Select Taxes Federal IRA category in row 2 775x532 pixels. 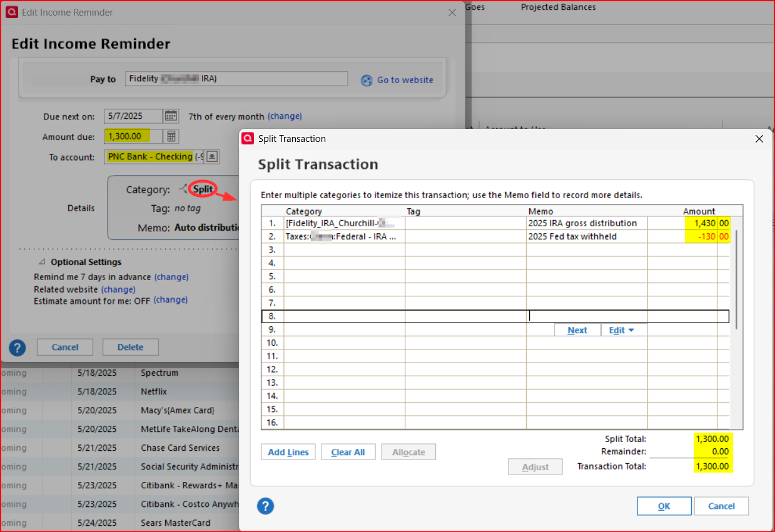click(345, 237)
